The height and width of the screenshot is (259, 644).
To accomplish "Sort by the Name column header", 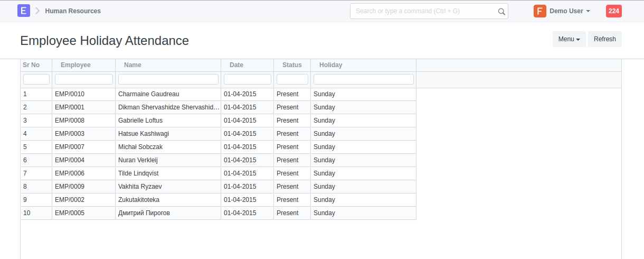I will point(132,65).
